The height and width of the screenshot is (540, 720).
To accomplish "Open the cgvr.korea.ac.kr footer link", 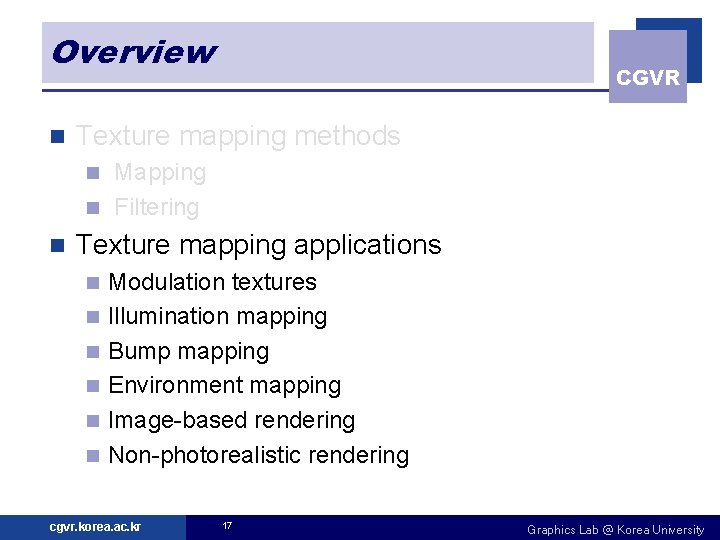I will [95, 527].
